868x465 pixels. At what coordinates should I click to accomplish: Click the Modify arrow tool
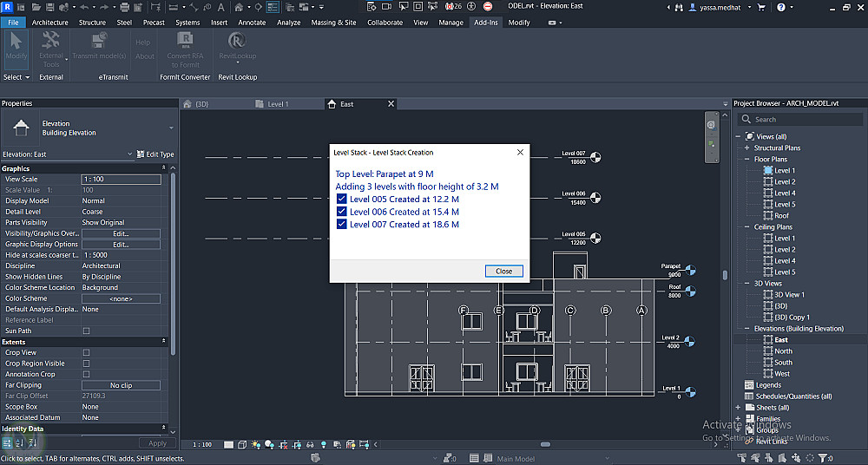pos(16,45)
